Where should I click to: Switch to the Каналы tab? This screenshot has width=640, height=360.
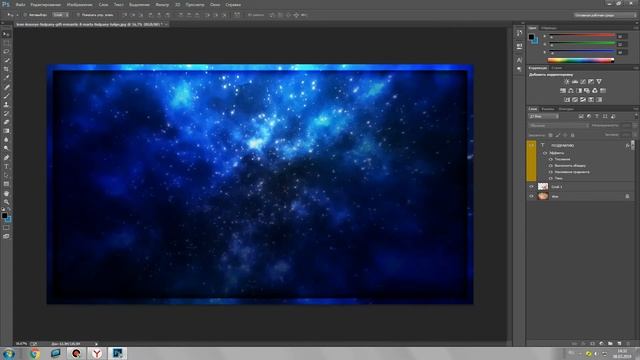point(548,109)
